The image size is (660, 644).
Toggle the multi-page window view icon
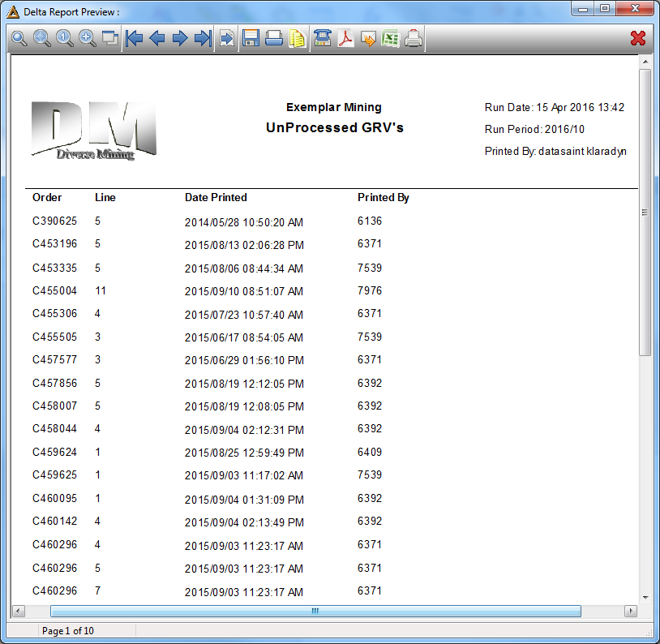pos(110,38)
